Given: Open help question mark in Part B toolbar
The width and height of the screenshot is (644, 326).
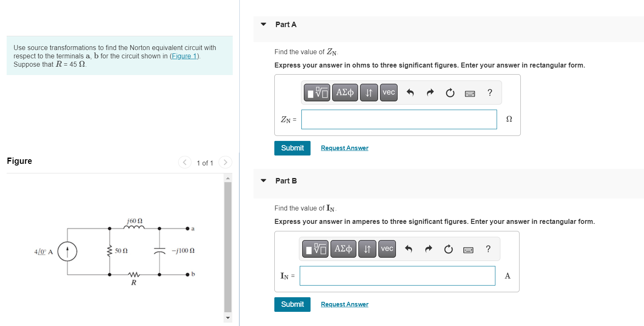Looking at the screenshot, I should tap(488, 249).
